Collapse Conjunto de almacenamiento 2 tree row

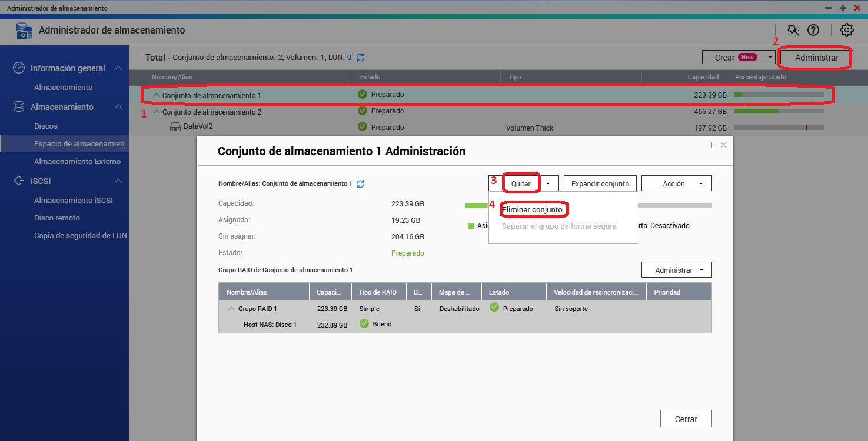(157, 112)
